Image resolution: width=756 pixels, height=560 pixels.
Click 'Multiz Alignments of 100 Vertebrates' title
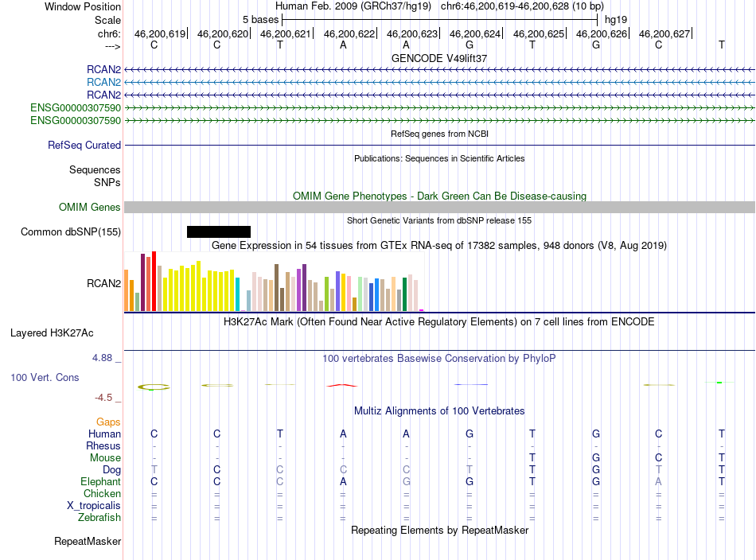[x=439, y=411]
